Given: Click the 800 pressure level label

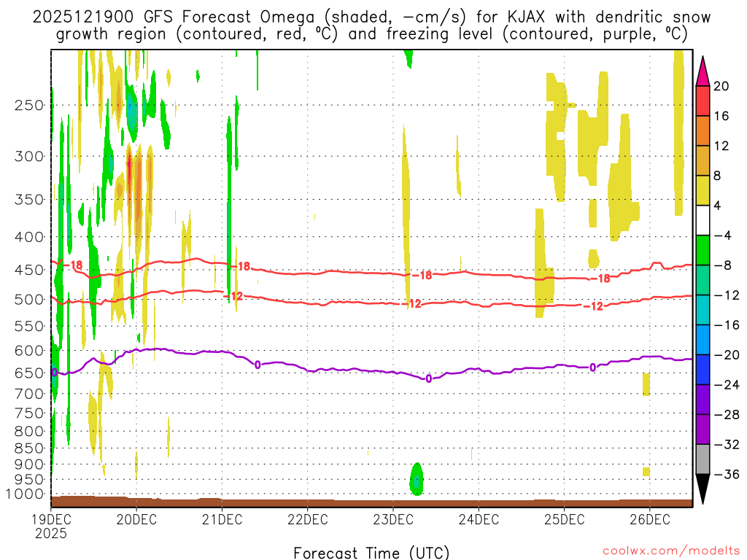Looking at the screenshot, I should tap(29, 431).
